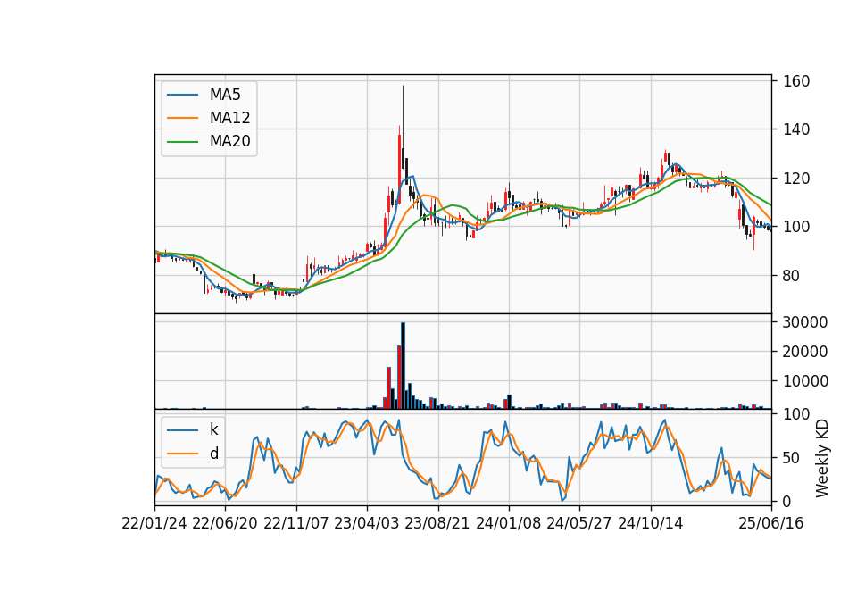Click the 20000 volume axis label
The width and height of the screenshot is (857, 616).
805,352
